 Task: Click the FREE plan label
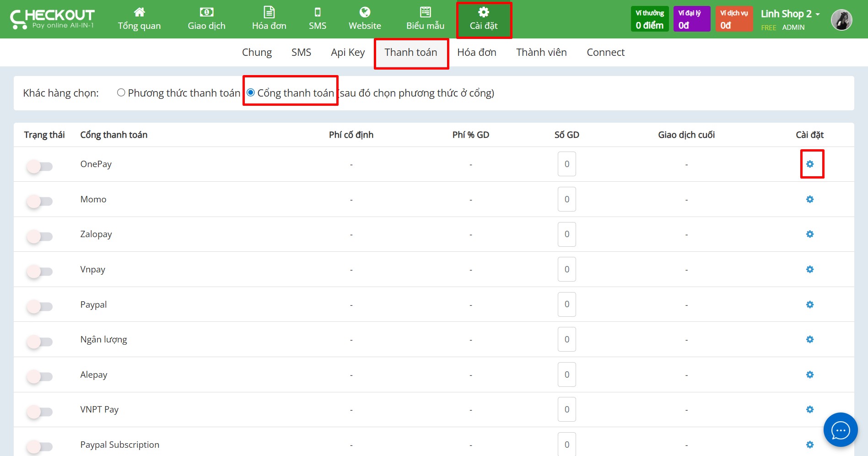[768, 27]
